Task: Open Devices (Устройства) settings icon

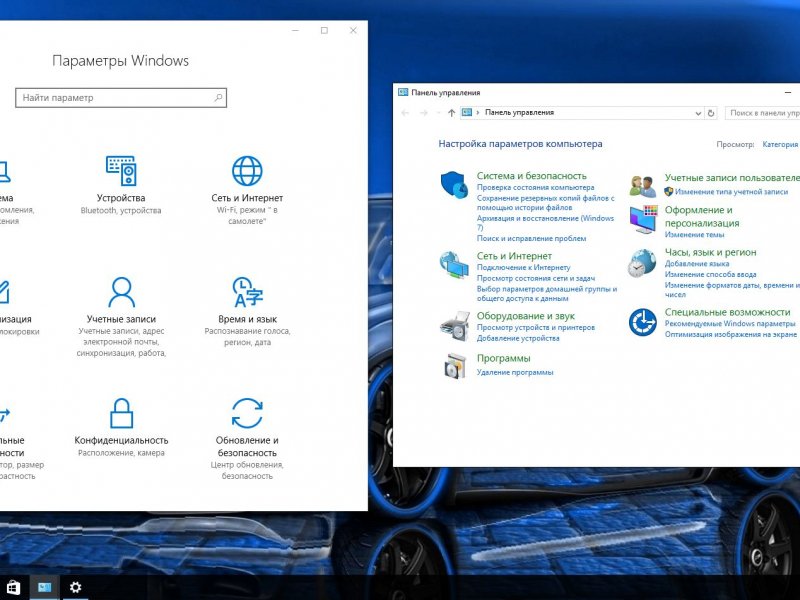Action: (121, 170)
